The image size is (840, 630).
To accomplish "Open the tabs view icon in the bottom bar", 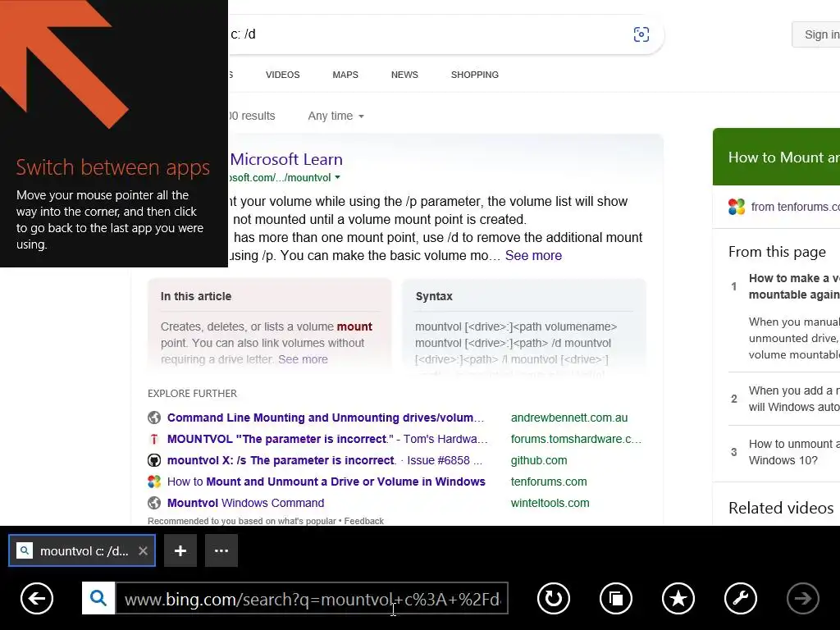I will [616, 598].
